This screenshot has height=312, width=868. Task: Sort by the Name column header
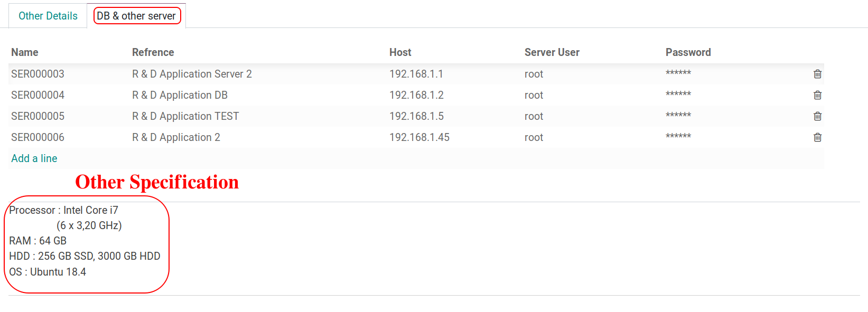(25, 52)
